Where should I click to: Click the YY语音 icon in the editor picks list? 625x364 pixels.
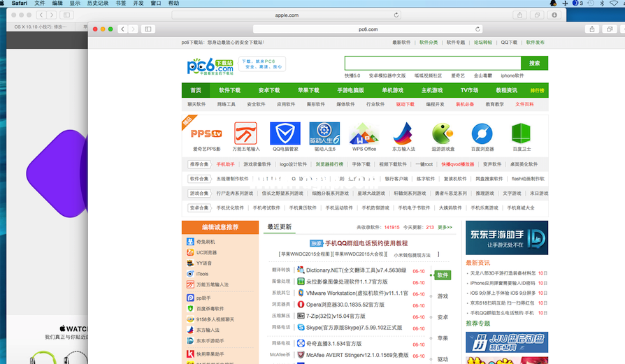(190, 263)
